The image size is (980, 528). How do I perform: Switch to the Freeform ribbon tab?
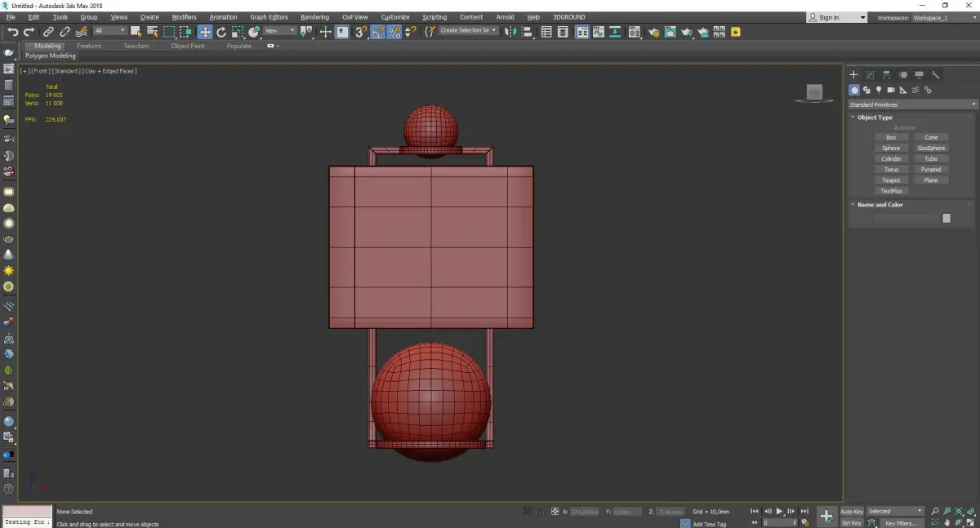(89, 46)
